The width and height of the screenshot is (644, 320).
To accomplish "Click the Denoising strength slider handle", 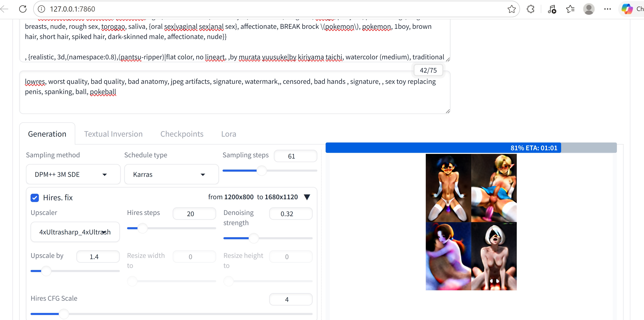I will point(253,238).
